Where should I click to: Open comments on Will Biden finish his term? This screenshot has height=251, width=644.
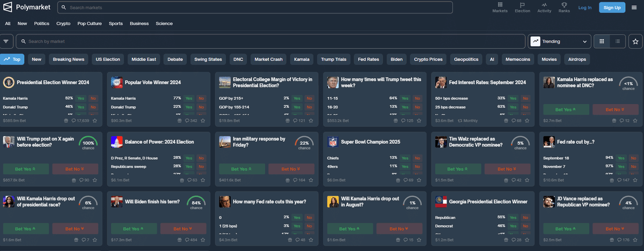click(191, 240)
